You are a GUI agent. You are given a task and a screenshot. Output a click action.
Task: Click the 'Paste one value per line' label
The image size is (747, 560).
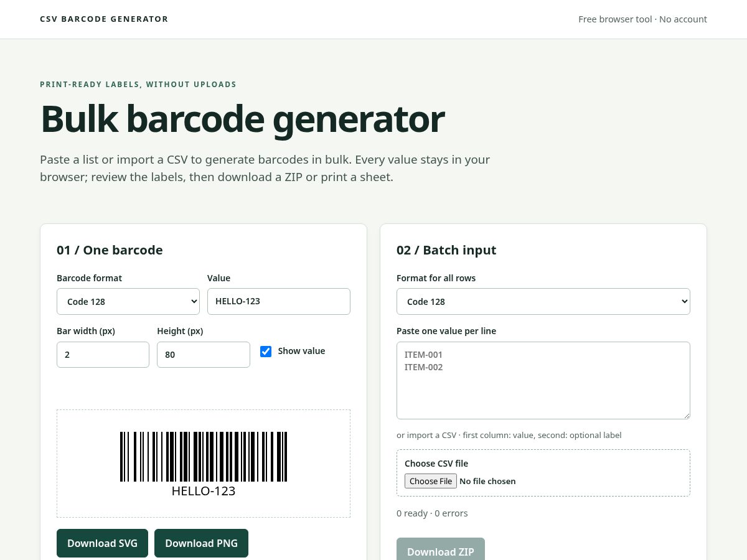click(x=446, y=331)
